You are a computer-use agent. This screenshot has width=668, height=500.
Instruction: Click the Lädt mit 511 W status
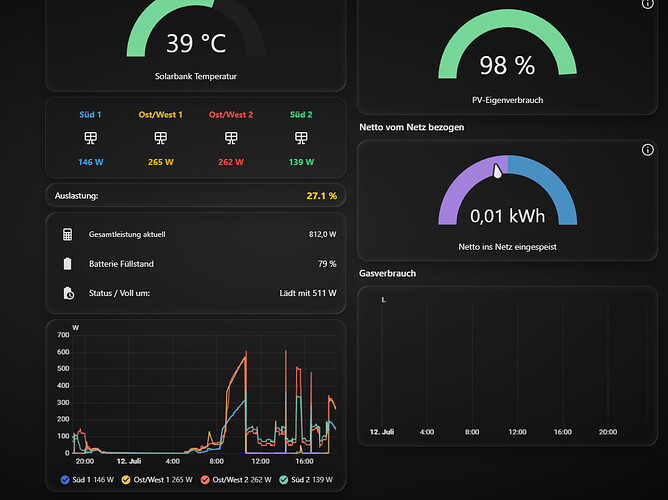tap(308, 293)
